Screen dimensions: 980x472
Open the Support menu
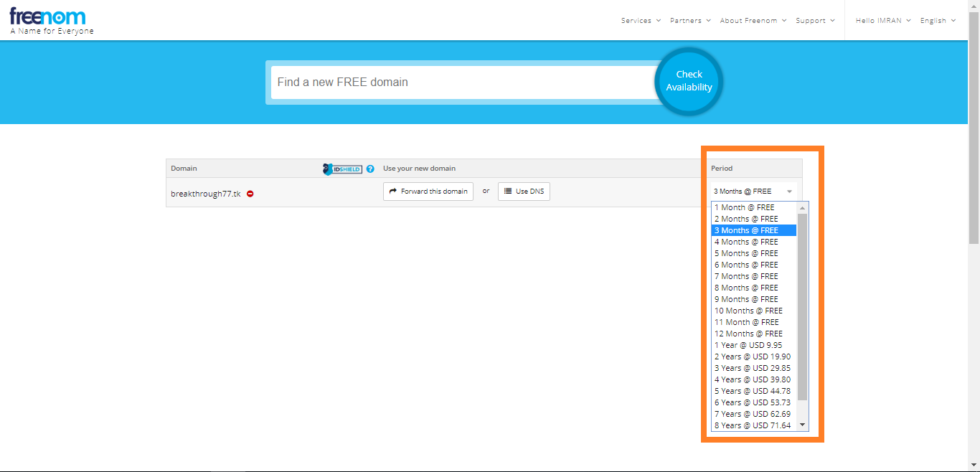(x=815, y=21)
